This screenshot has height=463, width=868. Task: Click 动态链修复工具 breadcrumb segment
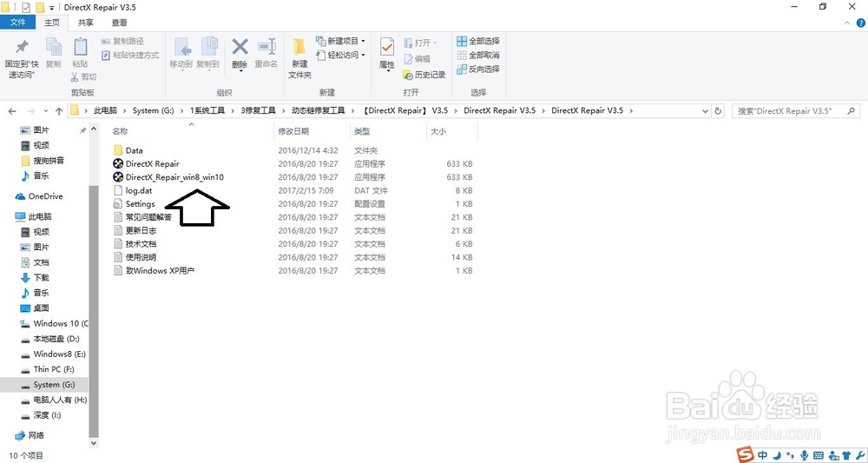tap(319, 111)
